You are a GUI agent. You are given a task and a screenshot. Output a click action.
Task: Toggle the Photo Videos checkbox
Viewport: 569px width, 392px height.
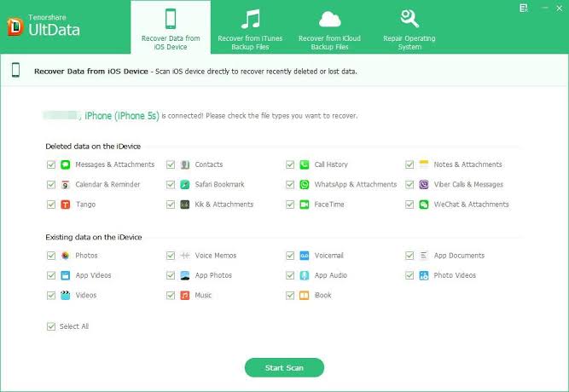[409, 275]
